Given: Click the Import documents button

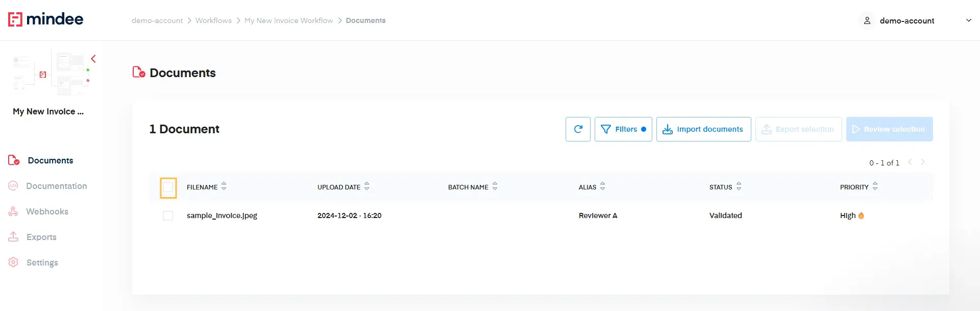Looking at the screenshot, I should [x=703, y=129].
